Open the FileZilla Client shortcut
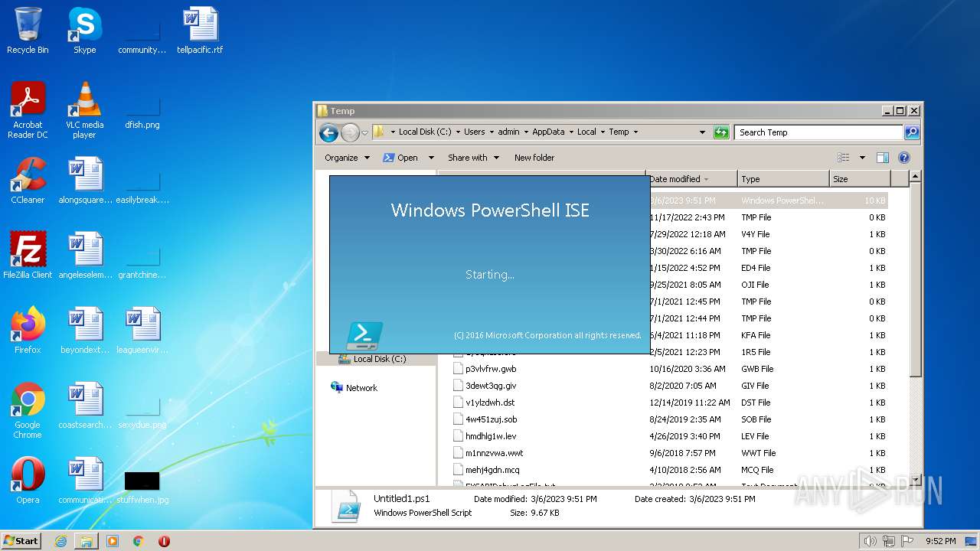Screen dimensions: 980x551 [x=28, y=256]
